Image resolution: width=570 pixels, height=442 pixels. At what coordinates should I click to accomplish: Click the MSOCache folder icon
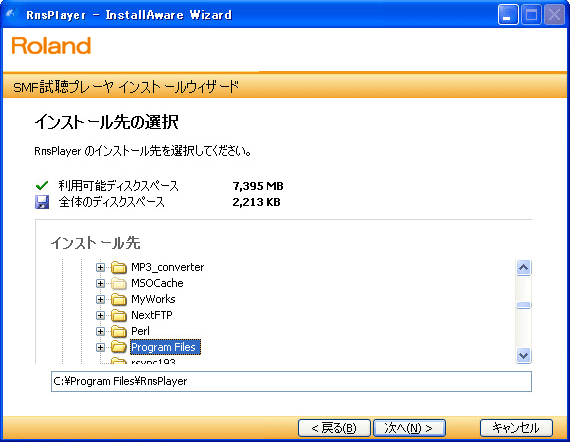pyautogui.click(x=119, y=284)
